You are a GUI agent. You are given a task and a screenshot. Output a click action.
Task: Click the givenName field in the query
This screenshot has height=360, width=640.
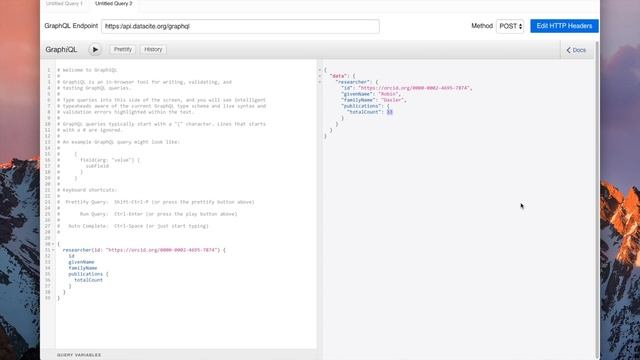tap(81, 262)
